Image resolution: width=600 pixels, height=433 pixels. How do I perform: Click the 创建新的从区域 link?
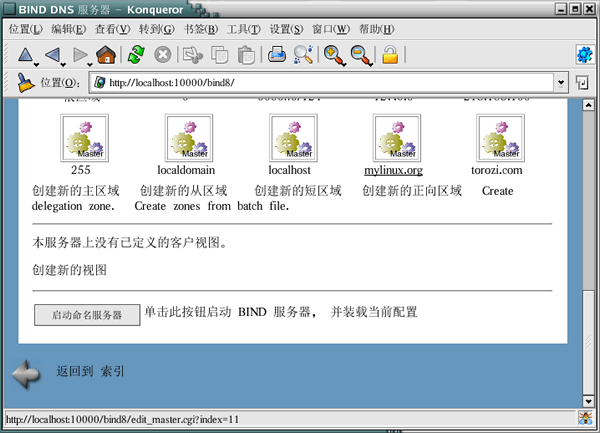click(183, 190)
